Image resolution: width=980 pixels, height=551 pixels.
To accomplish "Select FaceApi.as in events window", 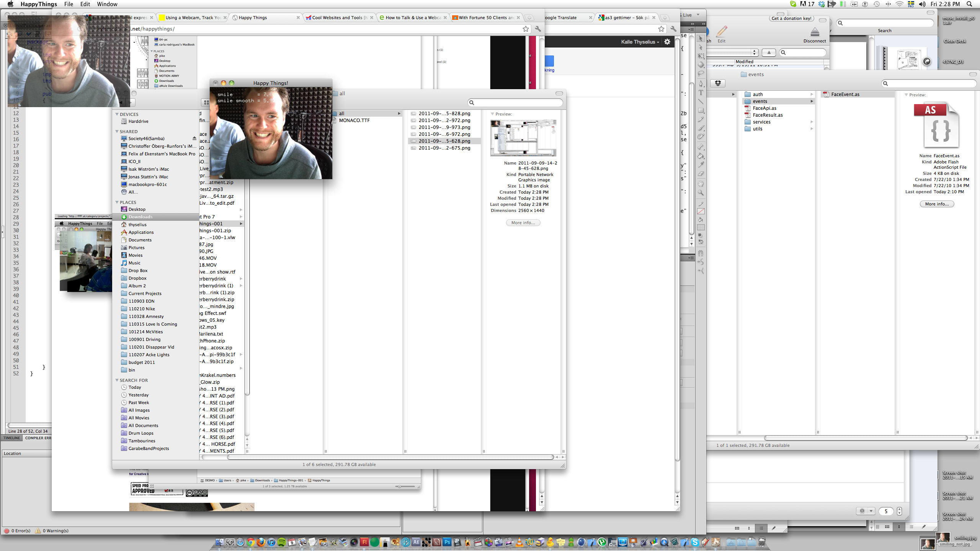I will pyautogui.click(x=764, y=108).
